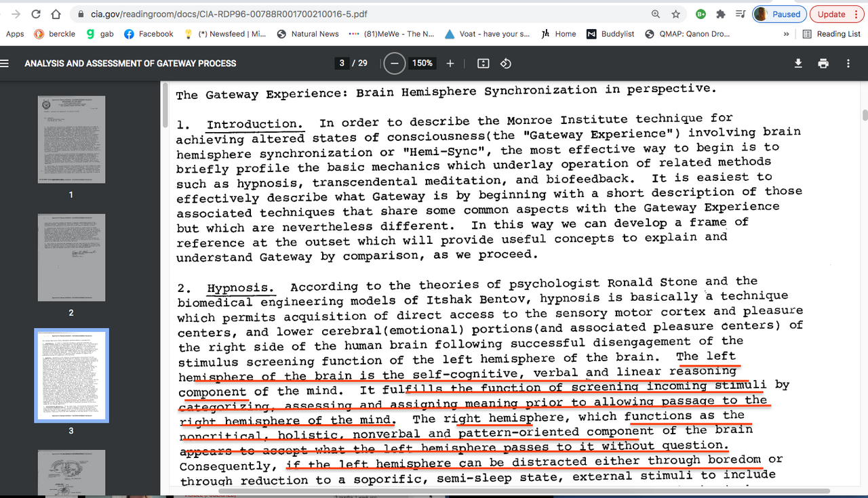Open the zoom magnifier icon in address bar
The width and height of the screenshot is (868, 498).
[655, 14]
